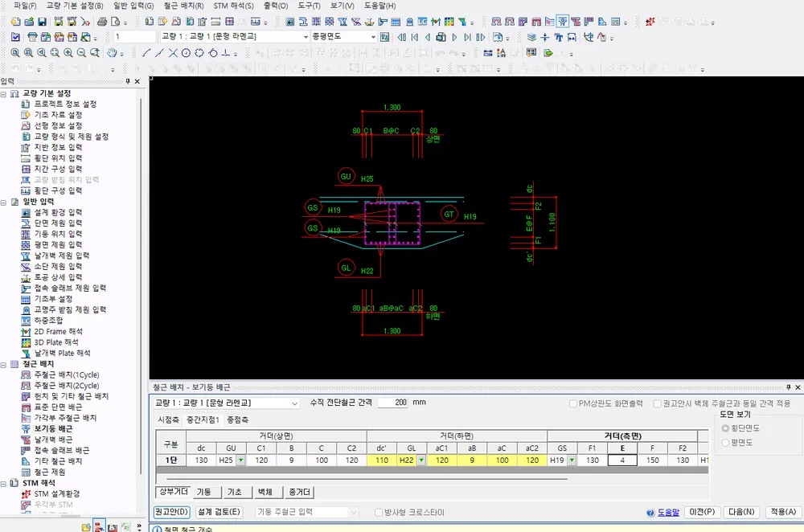The image size is (804, 532).
Task: Click the 적용(A) button
Action: (x=783, y=512)
